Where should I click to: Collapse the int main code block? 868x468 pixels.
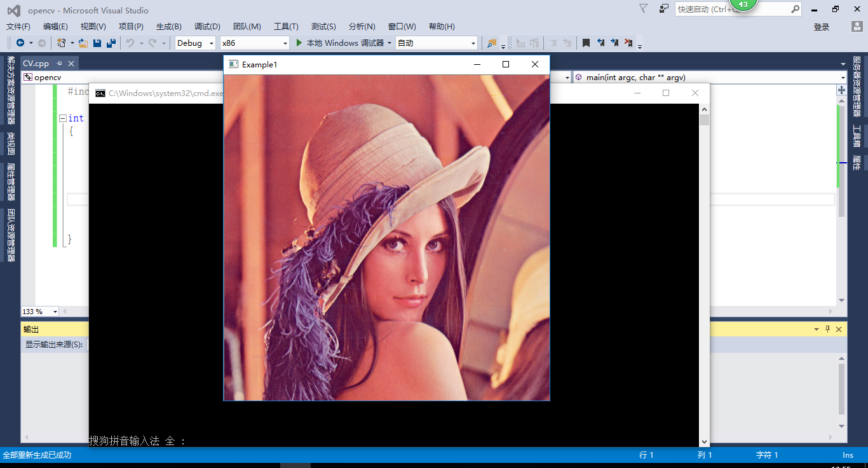pos(62,118)
